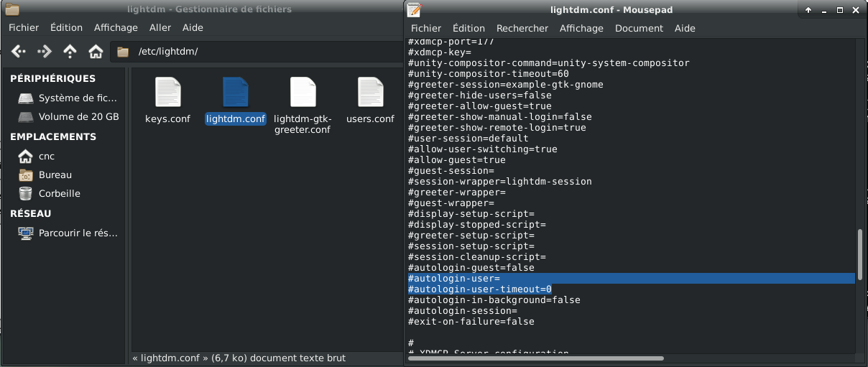868x367 pixels.
Task: Click the #unity-compositor-command=unity-system-compositor line
Action: pos(548,62)
